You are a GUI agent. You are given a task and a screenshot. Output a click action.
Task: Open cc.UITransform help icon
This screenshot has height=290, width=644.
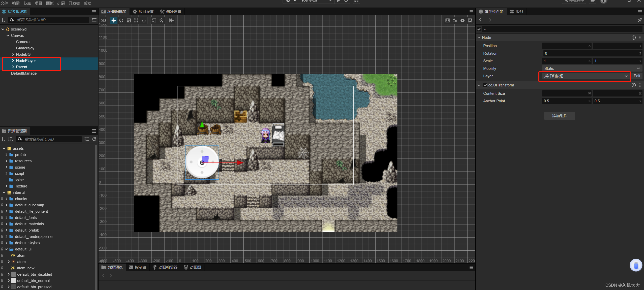(633, 85)
